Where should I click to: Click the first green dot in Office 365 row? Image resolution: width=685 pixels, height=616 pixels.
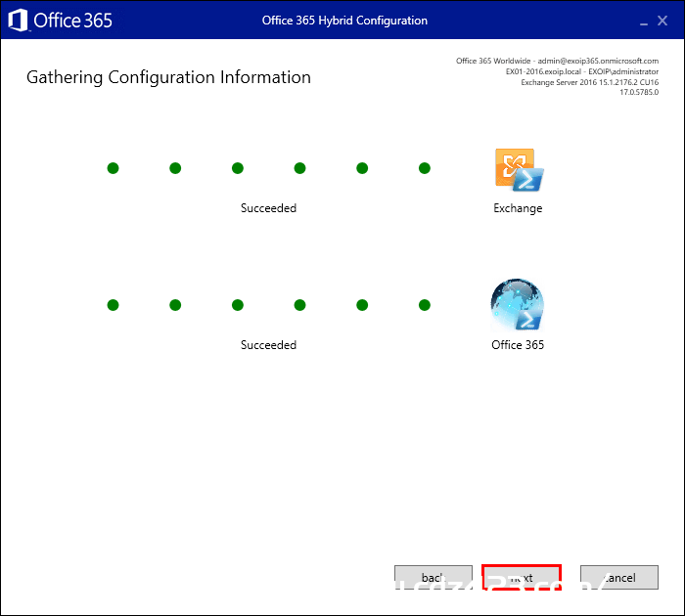(113, 305)
